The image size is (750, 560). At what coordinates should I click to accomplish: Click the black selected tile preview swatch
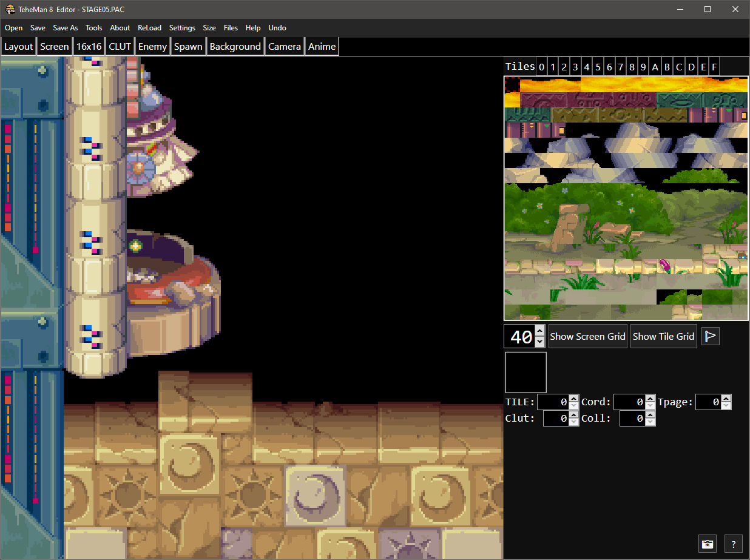[525, 372]
